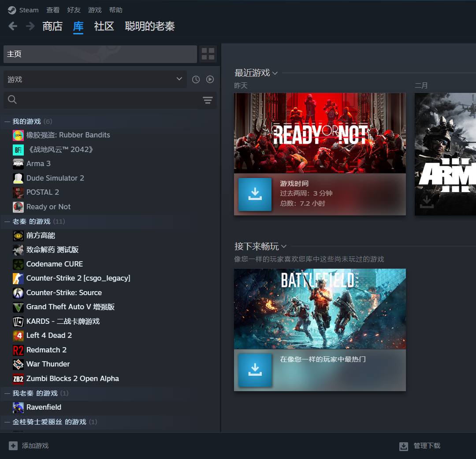This screenshot has width=476, height=459.
Task: Select 前方高能 in game list
Action: click(x=41, y=236)
